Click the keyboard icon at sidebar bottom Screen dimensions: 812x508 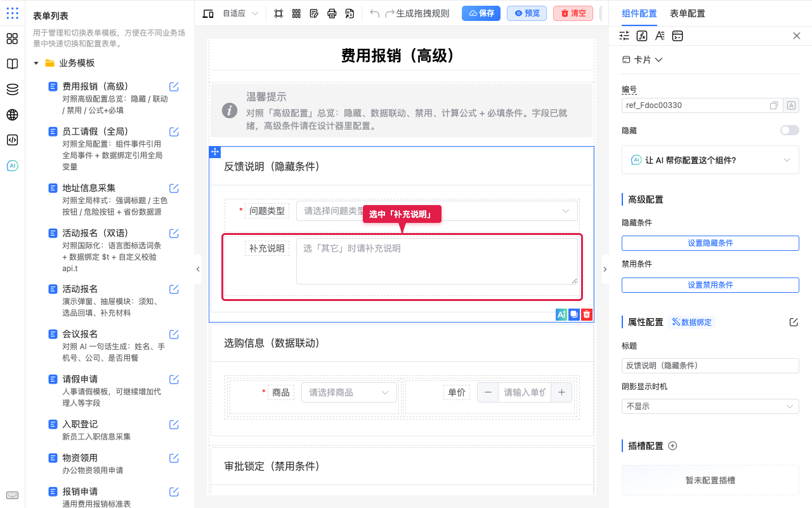pyautogui.click(x=12, y=495)
